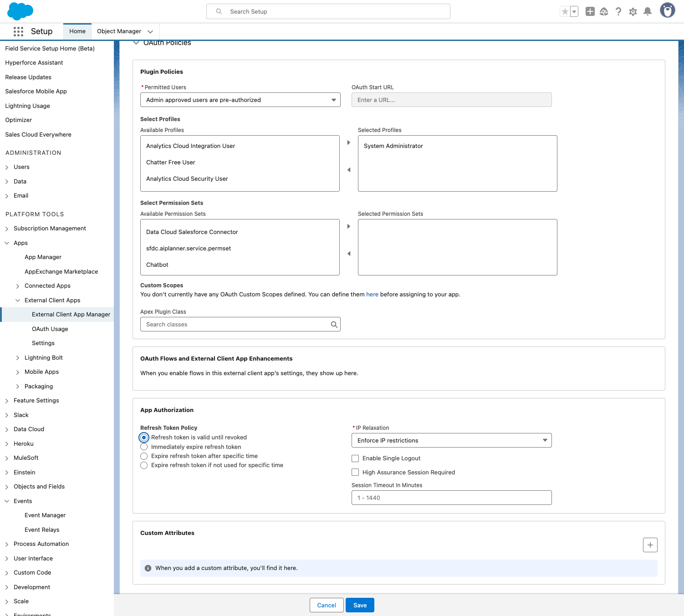The height and width of the screenshot is (616, 684).
Task: Expand the Connected Apps tree node
Action: pyautogui.click(x=18, y=286)
